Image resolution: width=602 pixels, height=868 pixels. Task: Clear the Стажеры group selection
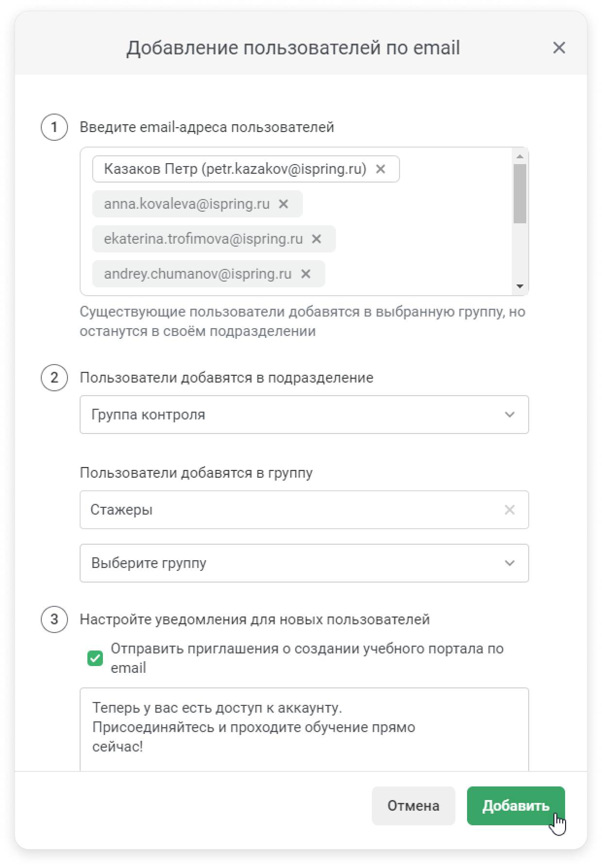(510, 510)
